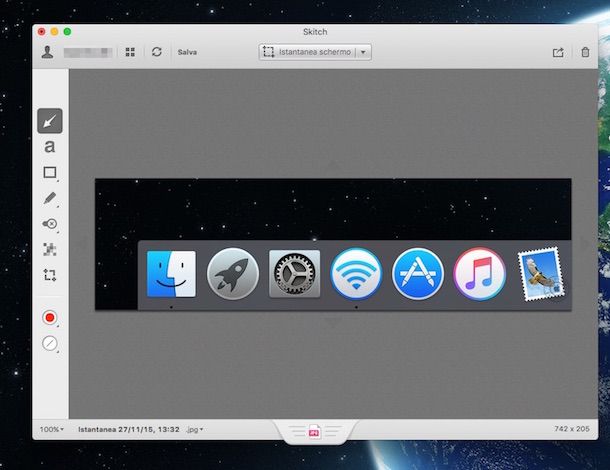Click Istantanea schermo capture button
The image size is (610, 470).
point(307,52)
